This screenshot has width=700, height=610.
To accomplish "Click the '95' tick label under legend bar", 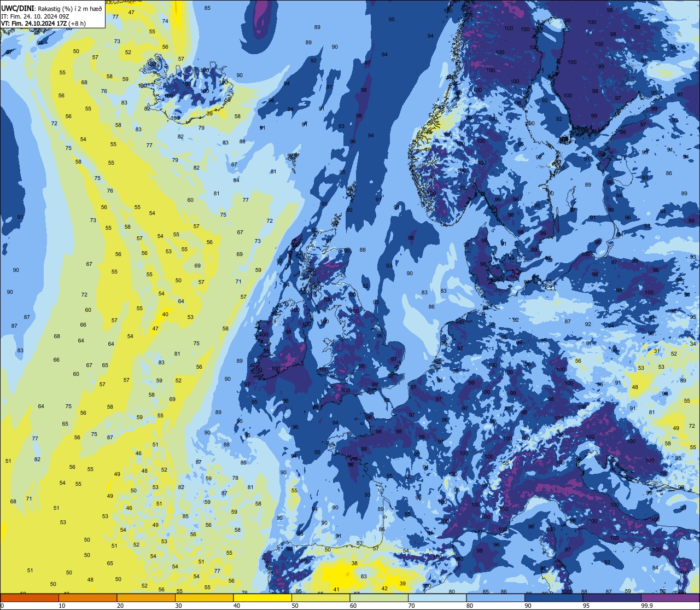I will coord(586,606).
